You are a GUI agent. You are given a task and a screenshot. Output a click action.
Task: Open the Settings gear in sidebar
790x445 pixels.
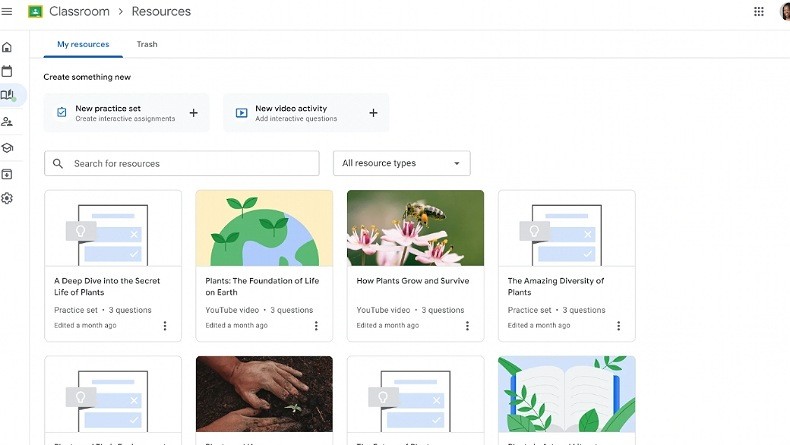coord(7,198)
